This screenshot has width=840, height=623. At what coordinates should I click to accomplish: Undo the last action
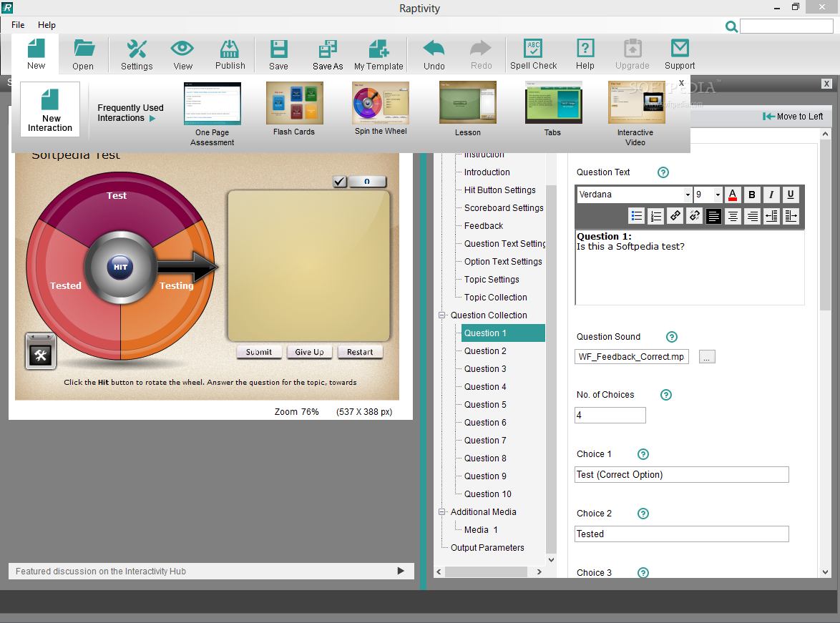click(x=434, y=54)
